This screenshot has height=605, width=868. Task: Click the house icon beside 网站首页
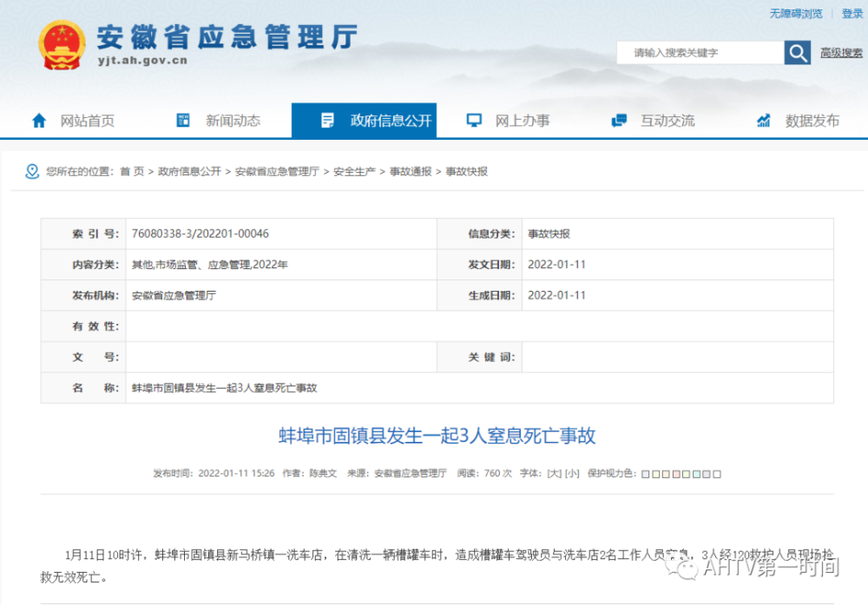[x=39, y=121]
